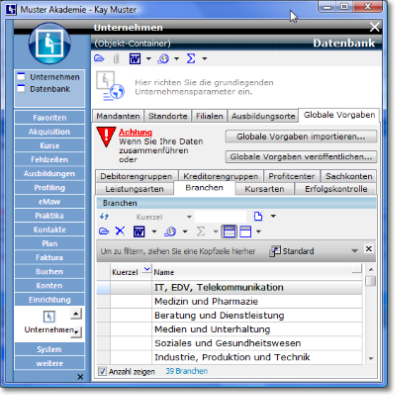The width and height of the screenshot is (395, 395).
Task: Open the Kuerzel search field dropdown
Action: pos(189,217)
